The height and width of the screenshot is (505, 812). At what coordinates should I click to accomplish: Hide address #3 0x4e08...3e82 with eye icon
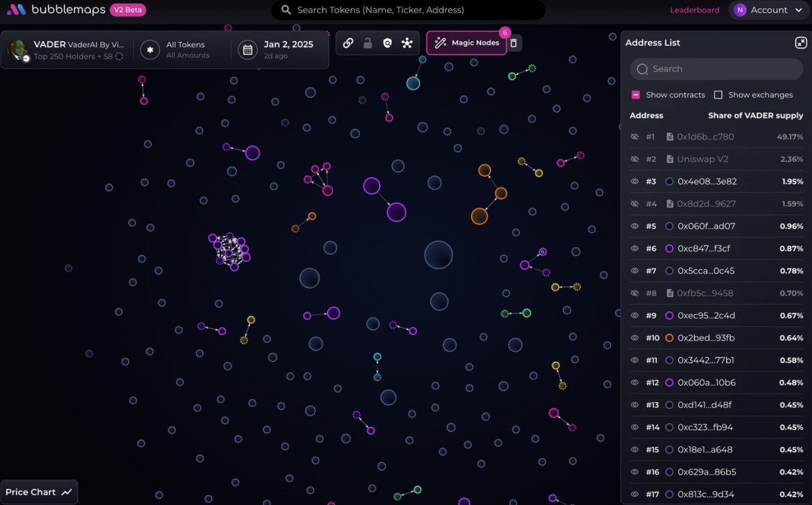(x=635, y=181)
